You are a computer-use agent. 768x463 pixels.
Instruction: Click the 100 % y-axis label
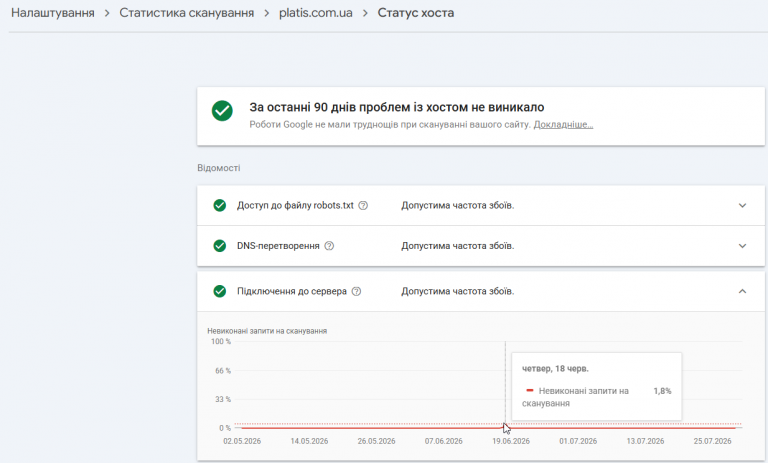tap(221, 341)
